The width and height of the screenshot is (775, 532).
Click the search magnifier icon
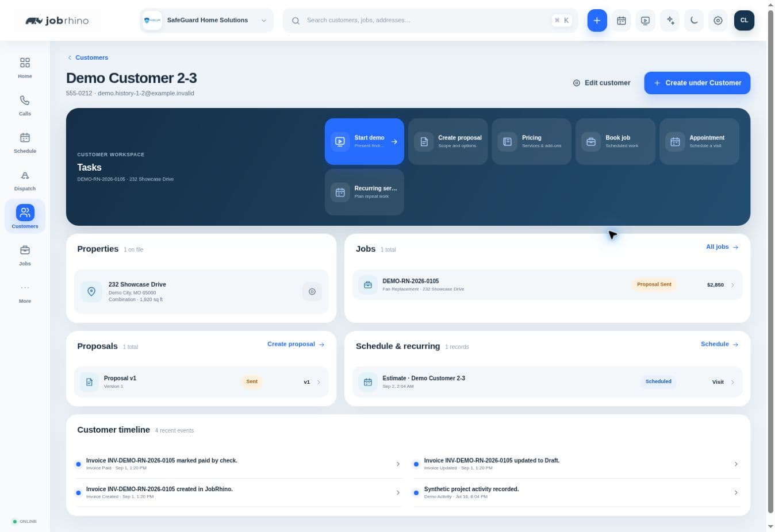(296, 21)
